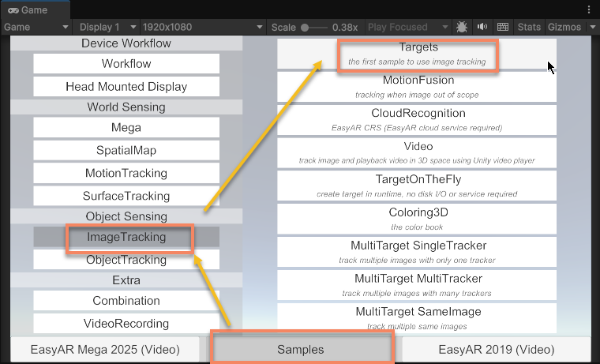600x364 pixels.
Task: Open the Coloring3D color book sample
Action: 418,218
